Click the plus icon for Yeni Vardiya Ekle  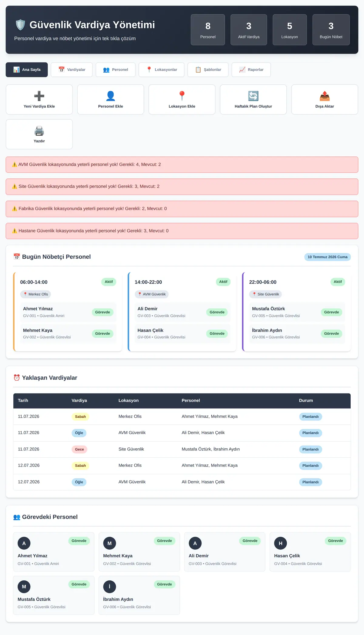click(x=39, y=96)
